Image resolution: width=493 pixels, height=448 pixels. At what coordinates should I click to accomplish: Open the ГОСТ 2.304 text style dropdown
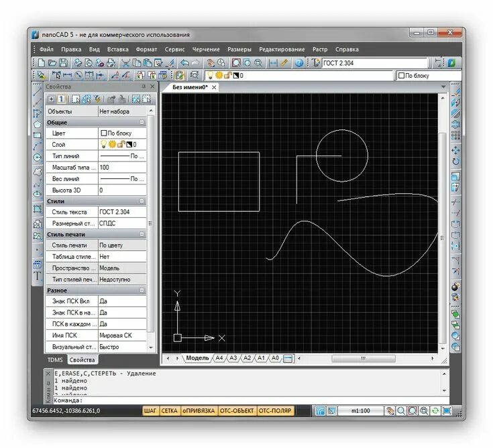(375, 63)
